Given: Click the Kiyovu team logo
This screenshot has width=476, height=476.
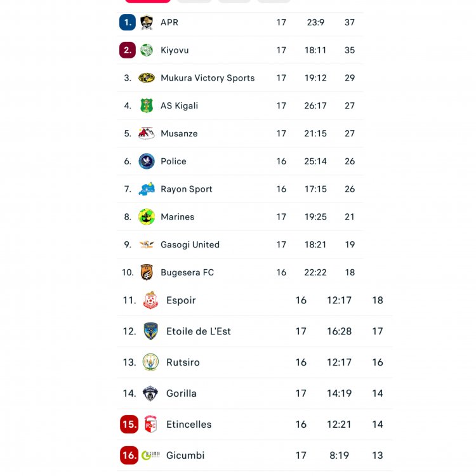Looking at the screenshot, I should 147,50.
